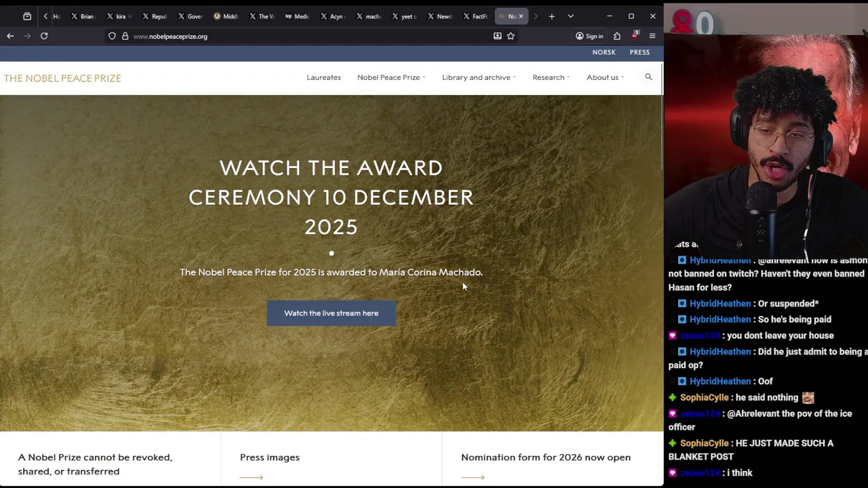Expand the Library and archive menu
This screenshot has width=868, height=488.
click(479, 77)
